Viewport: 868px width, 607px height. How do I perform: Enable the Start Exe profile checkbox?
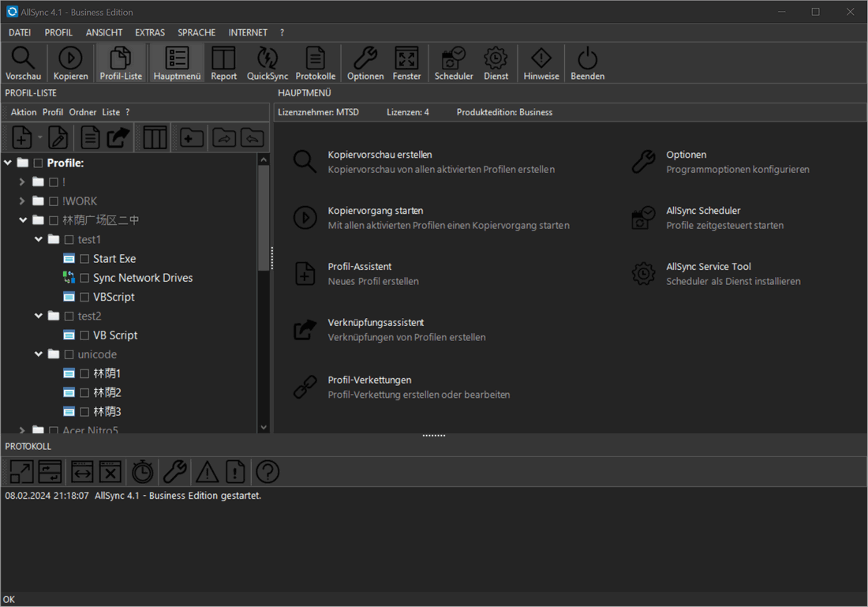84,259
